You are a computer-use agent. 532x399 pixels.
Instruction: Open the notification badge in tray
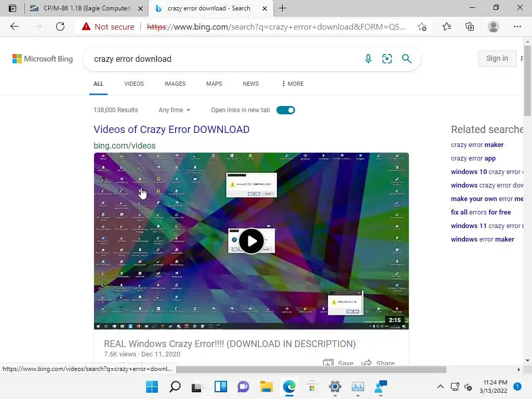(x=517, y=387)
